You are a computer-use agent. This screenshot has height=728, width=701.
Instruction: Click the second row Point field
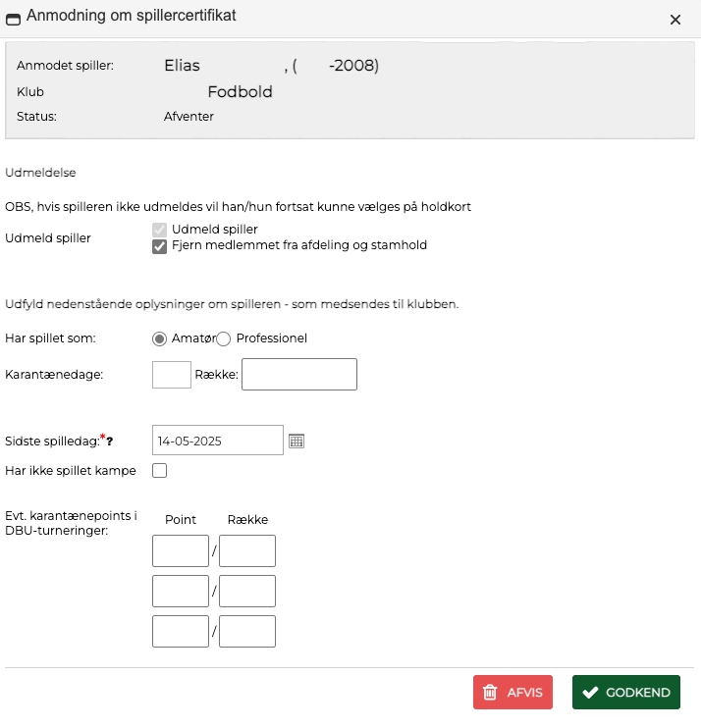(181, 592)
